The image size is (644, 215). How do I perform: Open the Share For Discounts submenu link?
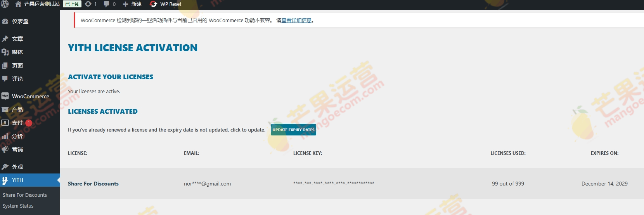coord(25,195)
